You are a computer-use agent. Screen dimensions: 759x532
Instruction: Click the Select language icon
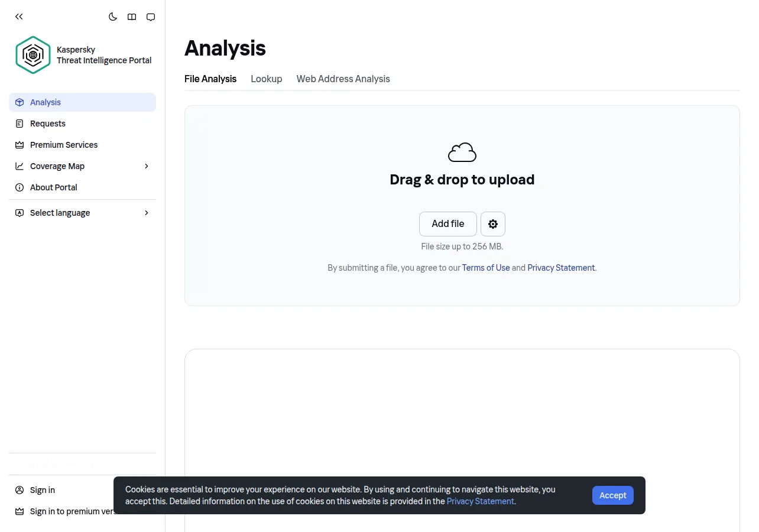20,213
